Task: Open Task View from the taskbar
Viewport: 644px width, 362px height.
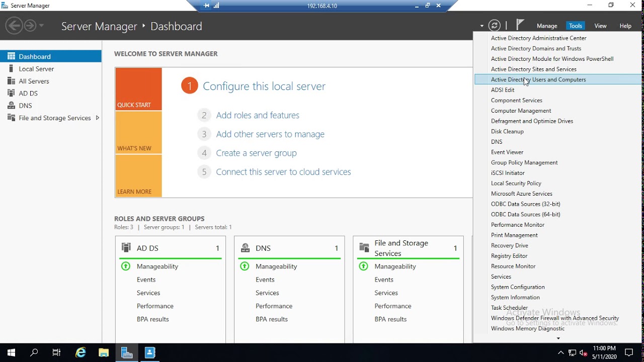Action: click(x=56, y=352)
